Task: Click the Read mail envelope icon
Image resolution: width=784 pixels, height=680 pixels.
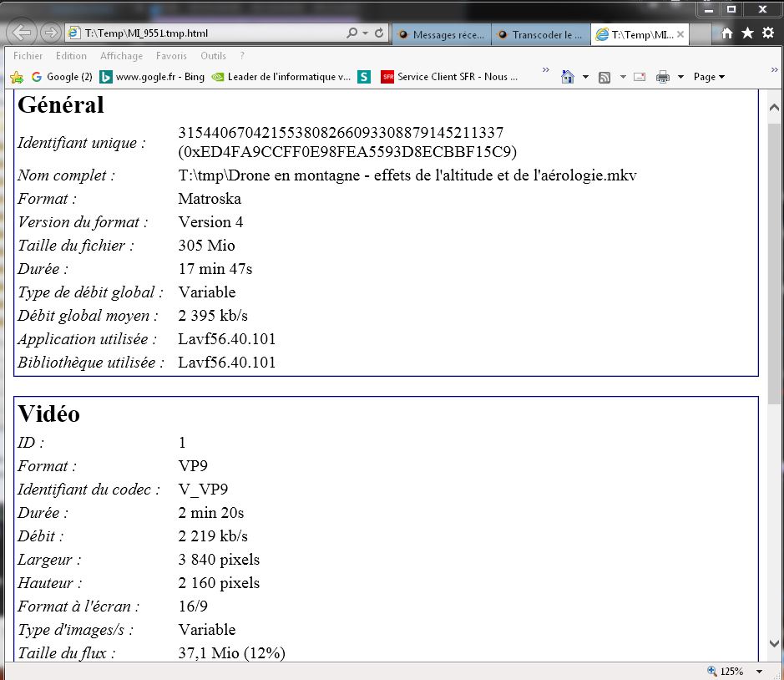Action: click(640, 77)
